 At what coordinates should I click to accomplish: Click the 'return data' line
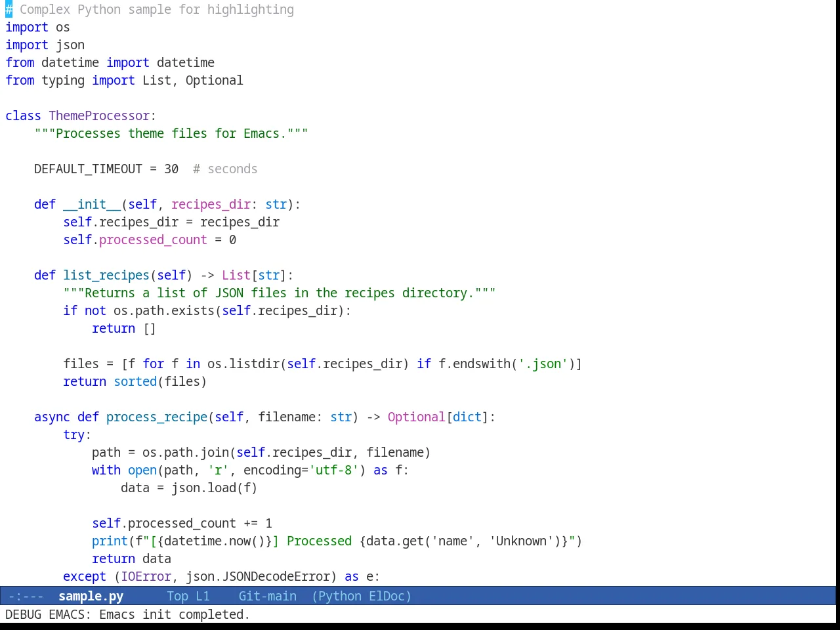coord(131,559)
